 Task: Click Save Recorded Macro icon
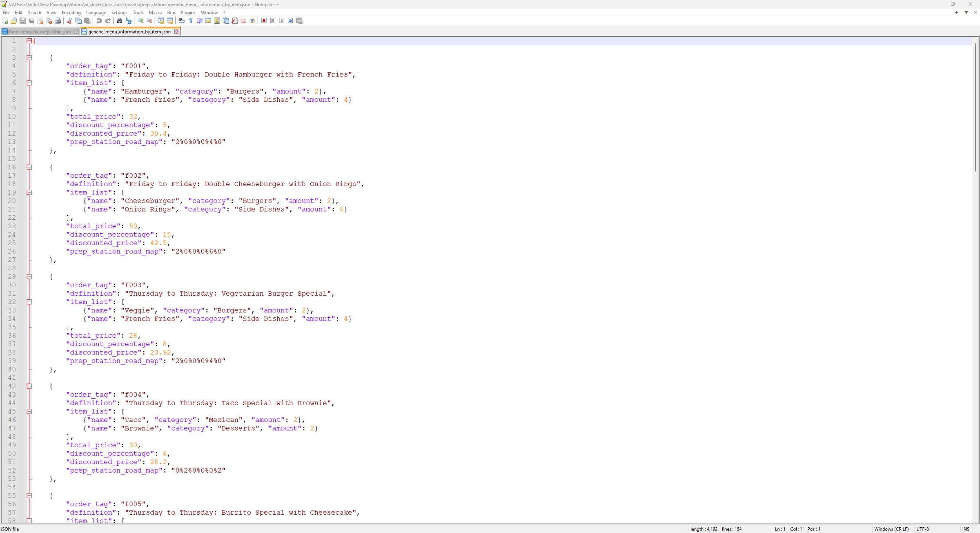[x=299, y=21]
